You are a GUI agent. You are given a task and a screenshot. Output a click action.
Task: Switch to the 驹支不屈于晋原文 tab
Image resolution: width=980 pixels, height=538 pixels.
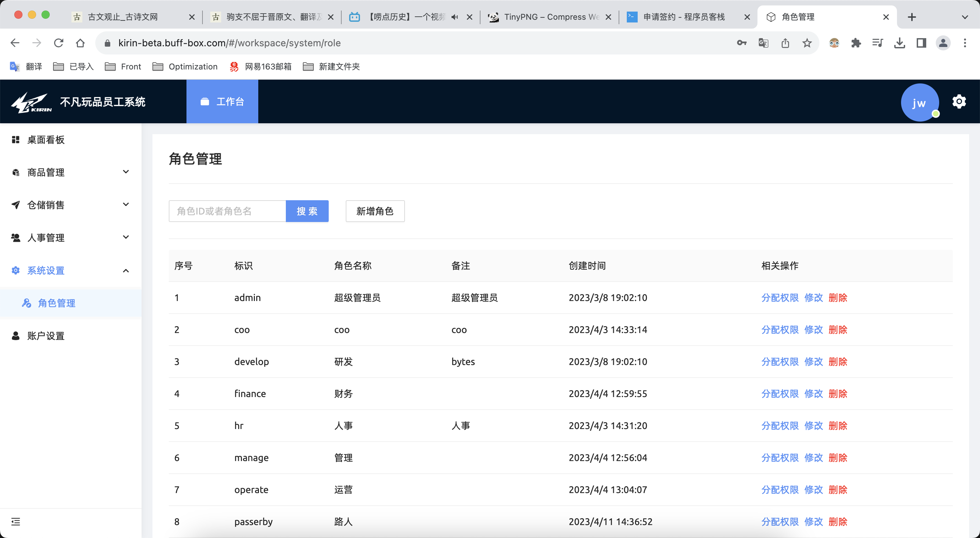pos(272,17)
